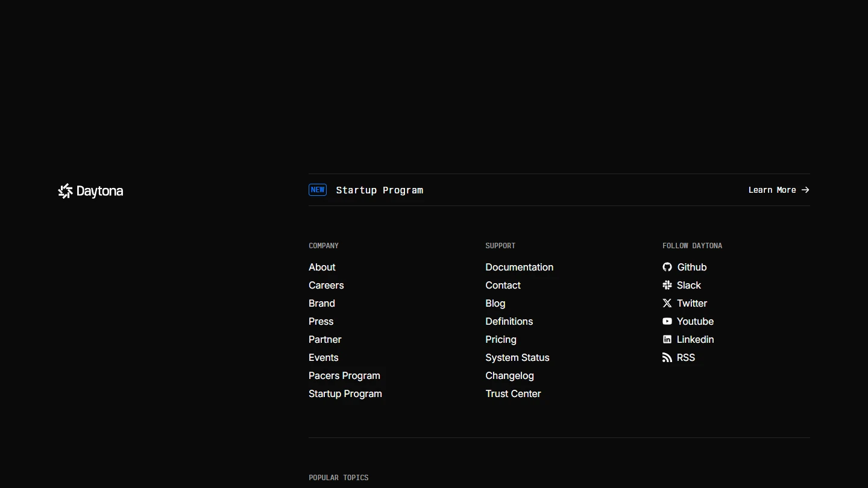The image size is (868, 488).
Task: View the Changelog link
Action: click(509, 375)
